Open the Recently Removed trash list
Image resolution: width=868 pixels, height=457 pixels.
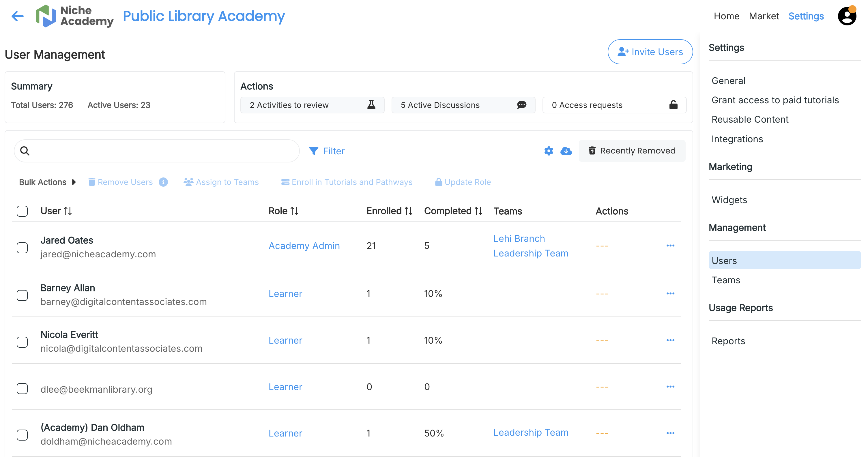(632, 151)
